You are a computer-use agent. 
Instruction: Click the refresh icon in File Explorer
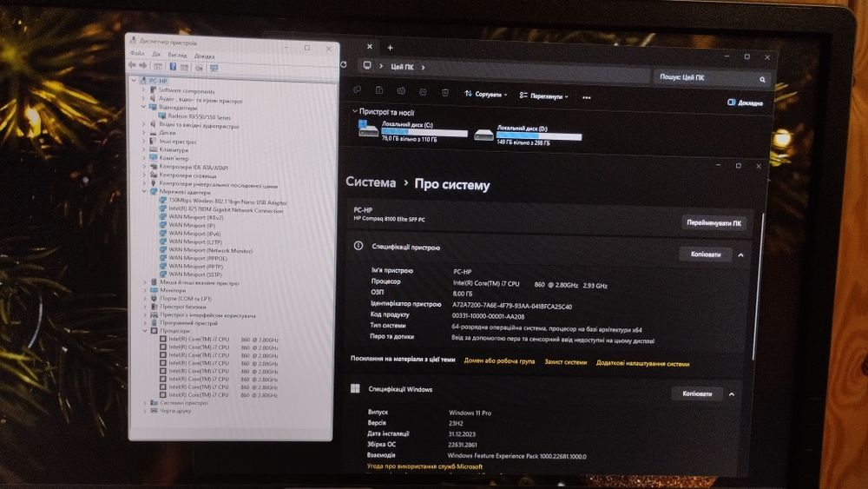point(343,65)
